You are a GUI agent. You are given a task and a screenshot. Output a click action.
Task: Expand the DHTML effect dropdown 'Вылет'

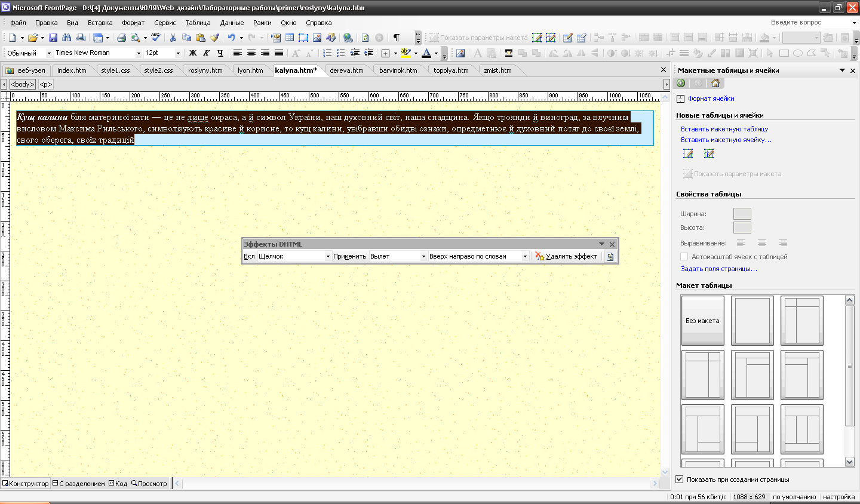coord(423,257)
